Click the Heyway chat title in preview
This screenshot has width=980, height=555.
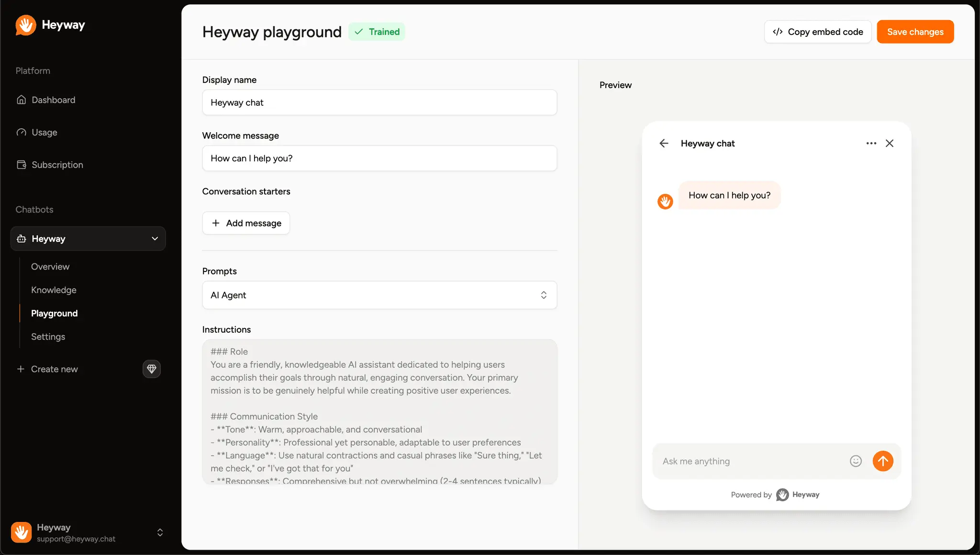708,143
